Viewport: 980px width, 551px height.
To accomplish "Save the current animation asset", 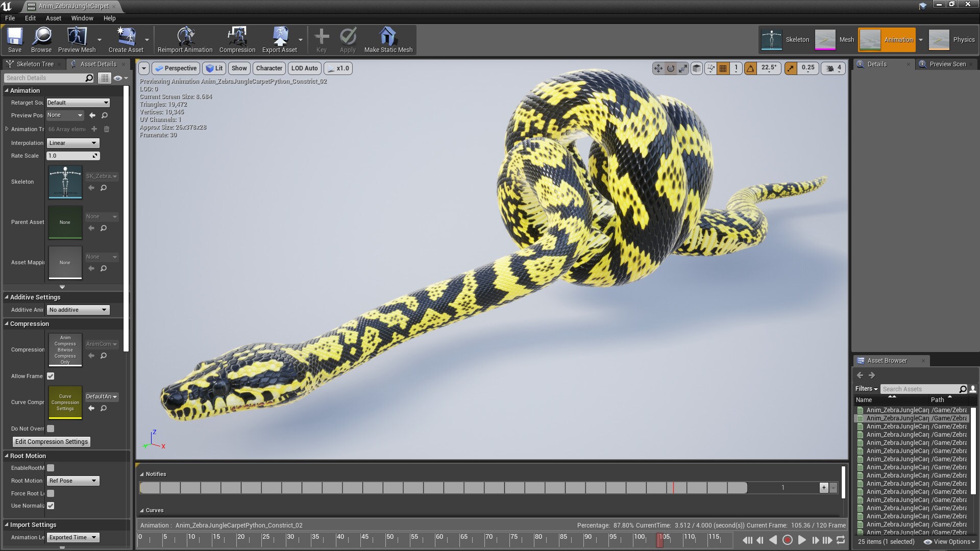I will pyautogui.click(x=14, y=40).
